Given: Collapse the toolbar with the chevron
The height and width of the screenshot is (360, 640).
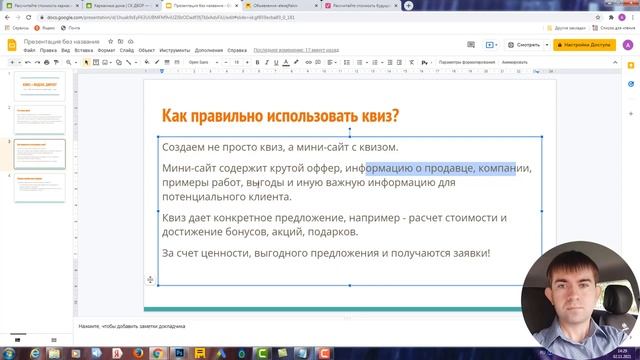Looking at the screenshot, I should point(615,62).
